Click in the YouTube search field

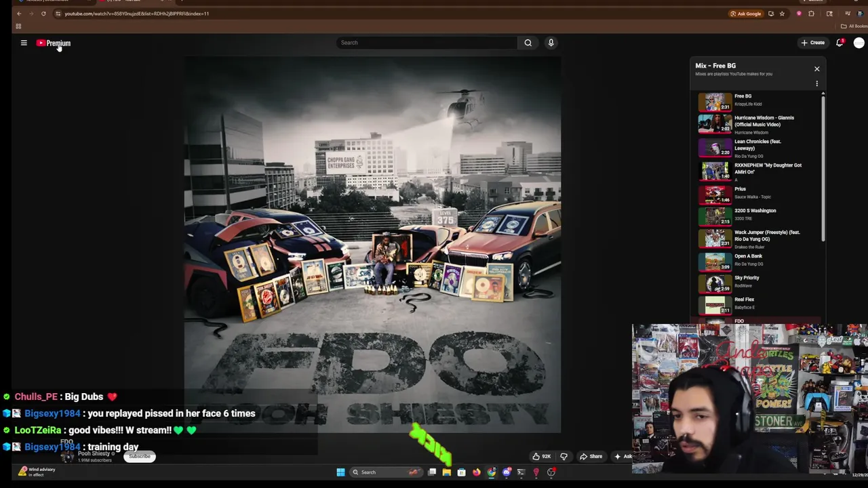[427, 43]
